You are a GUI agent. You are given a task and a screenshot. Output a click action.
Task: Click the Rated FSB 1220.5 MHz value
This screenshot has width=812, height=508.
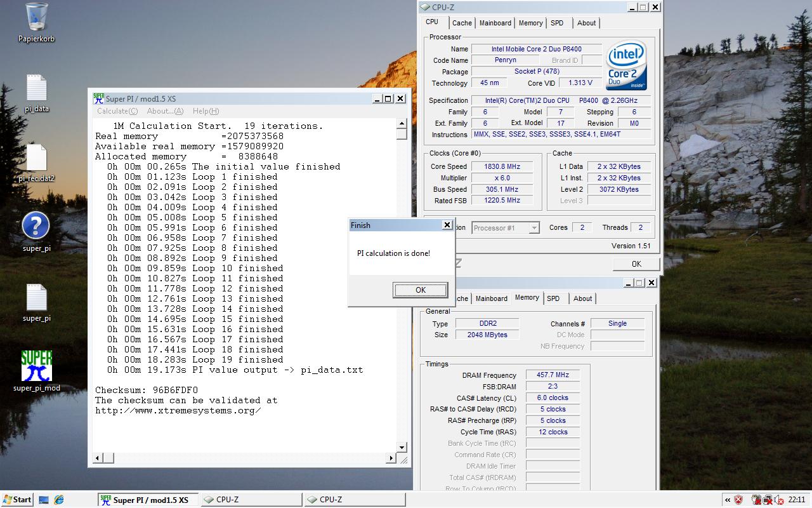(x=502, y=200)
